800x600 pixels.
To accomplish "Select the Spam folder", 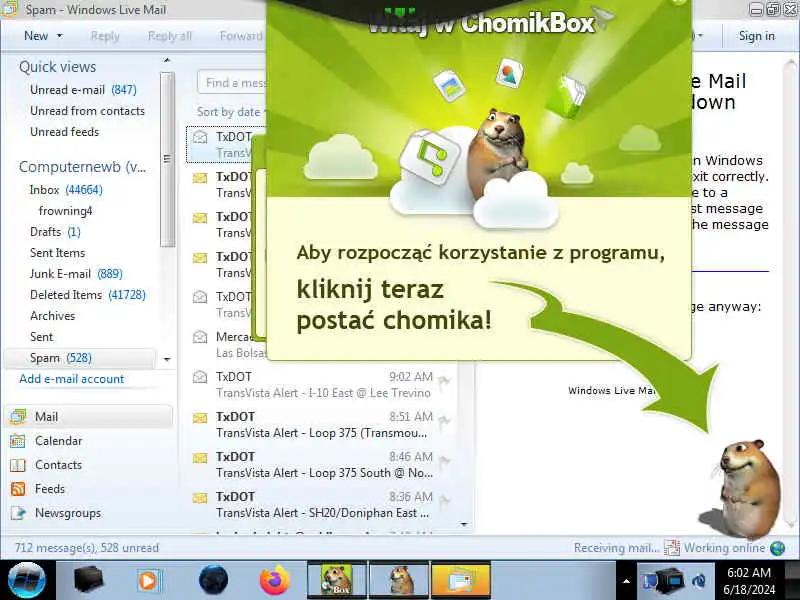I will 80,358.
